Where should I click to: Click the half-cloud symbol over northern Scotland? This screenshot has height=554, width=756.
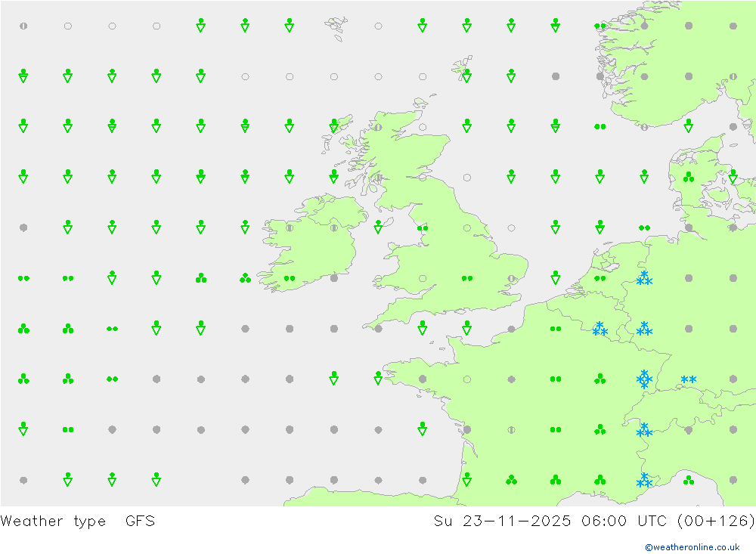click(378, 127)
